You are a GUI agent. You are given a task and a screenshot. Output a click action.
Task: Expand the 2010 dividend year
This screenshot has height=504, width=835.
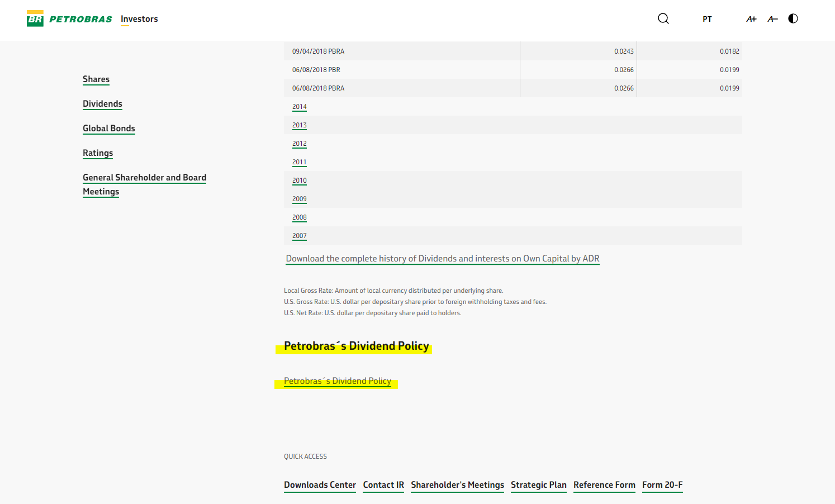[300, 180]
